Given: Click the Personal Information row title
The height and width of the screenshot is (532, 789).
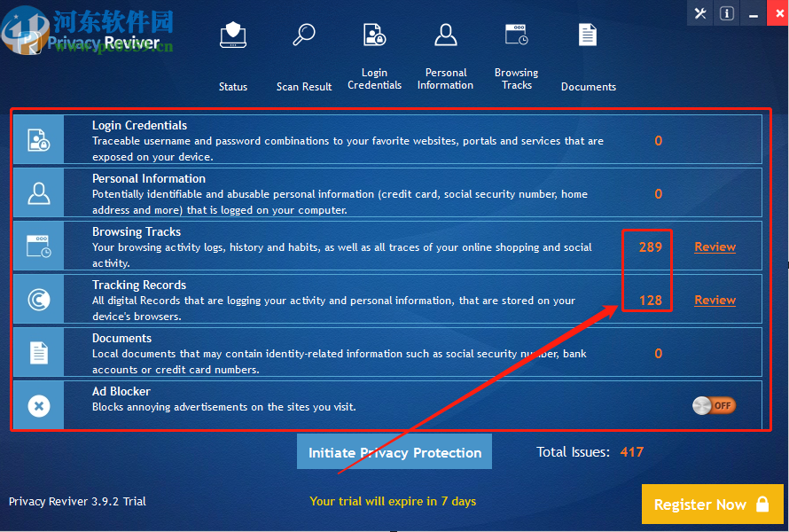Looking at the screenshot, I should tap(149, 179).
